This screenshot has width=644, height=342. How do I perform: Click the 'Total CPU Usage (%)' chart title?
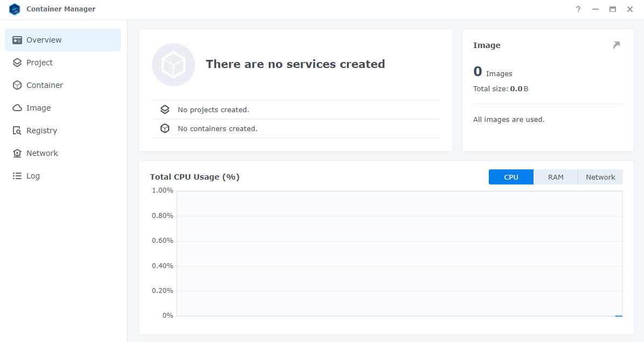(x=195, y=177)
